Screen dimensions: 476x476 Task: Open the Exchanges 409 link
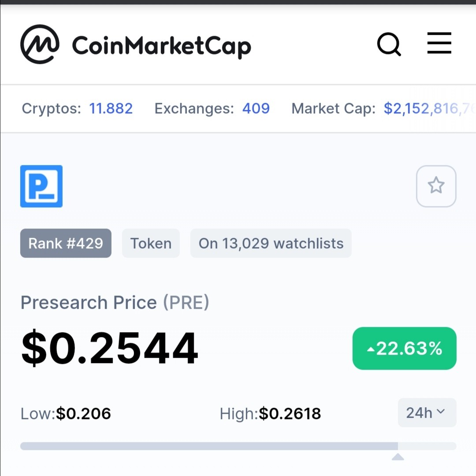pyautogui.click(x=256, y=109)
